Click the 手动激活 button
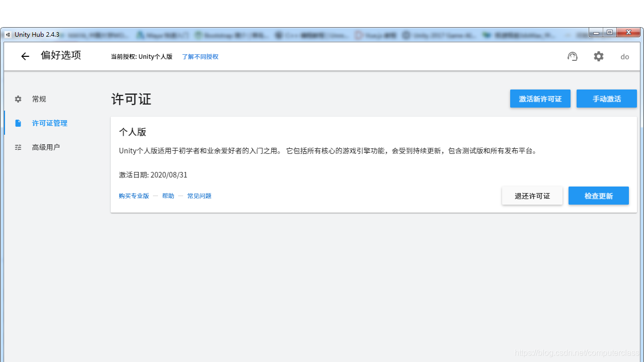Image resolution: width=644 pixels, height=362 pixels. tap(607, 99)
